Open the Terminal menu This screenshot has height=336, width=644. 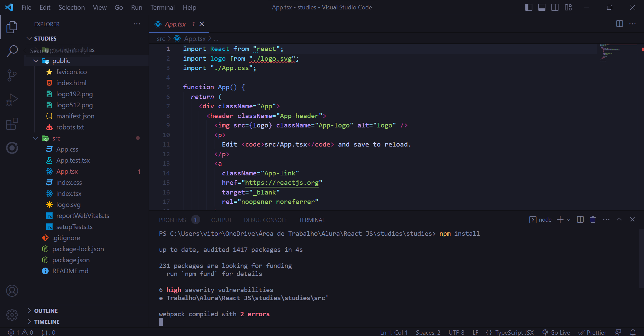(x=162, y=7)
